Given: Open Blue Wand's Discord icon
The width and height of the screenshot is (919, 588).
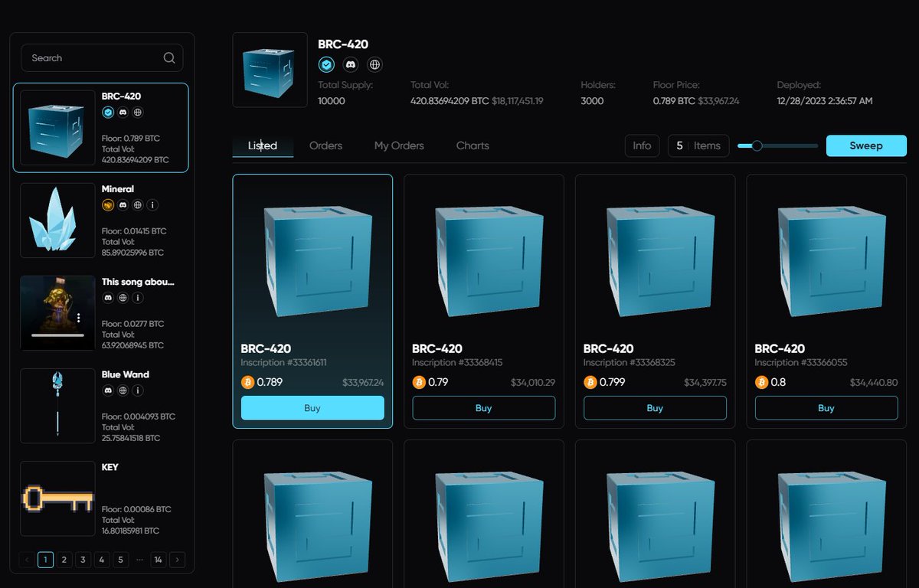Looking at the screenshot, I should click(108, 390).
